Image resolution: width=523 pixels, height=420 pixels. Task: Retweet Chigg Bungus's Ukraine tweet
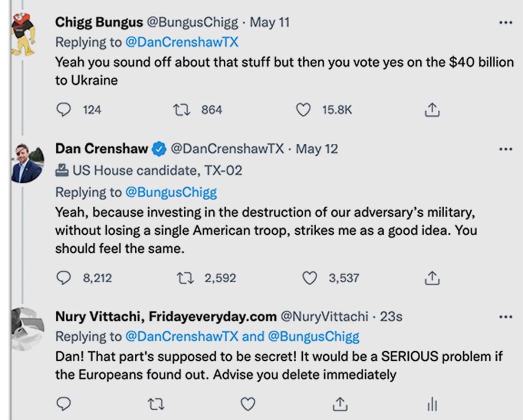(x=180, y=110)
